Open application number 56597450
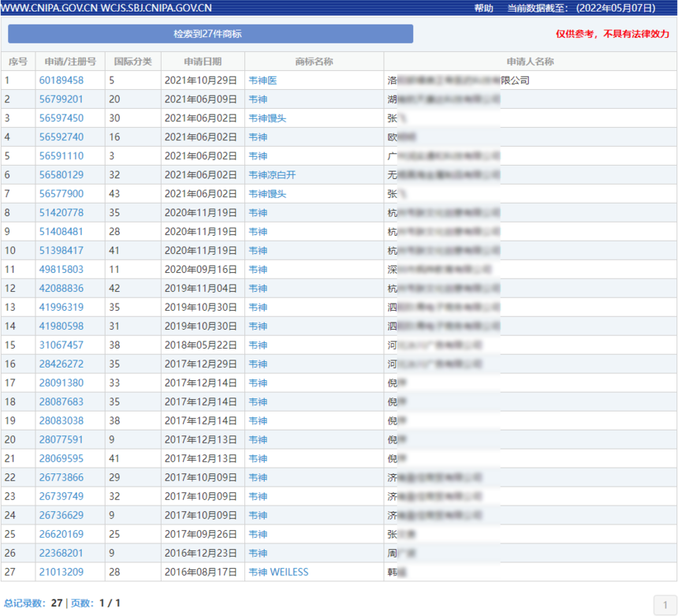This screenshot has width=678, height=616. pyautogui.click(x=61, y=118)
